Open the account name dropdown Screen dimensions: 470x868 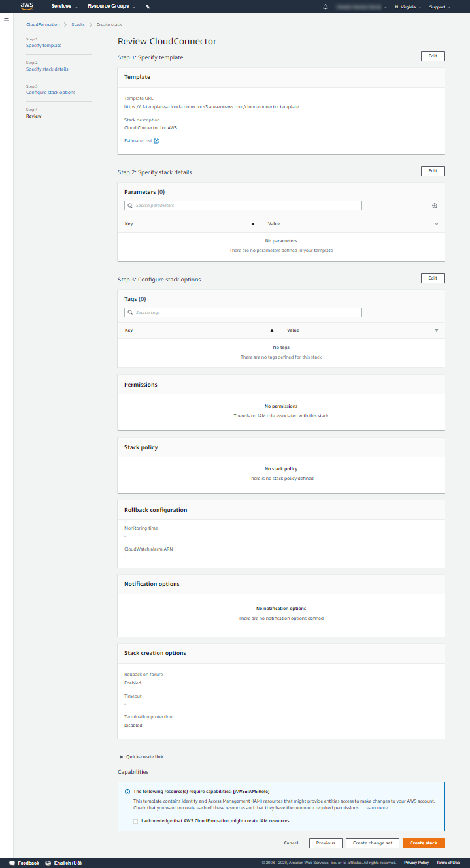click(361, 7)
